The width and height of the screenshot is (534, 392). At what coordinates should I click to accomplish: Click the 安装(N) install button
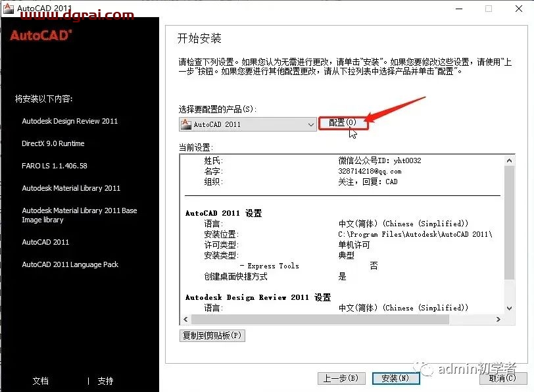point(396,378)
